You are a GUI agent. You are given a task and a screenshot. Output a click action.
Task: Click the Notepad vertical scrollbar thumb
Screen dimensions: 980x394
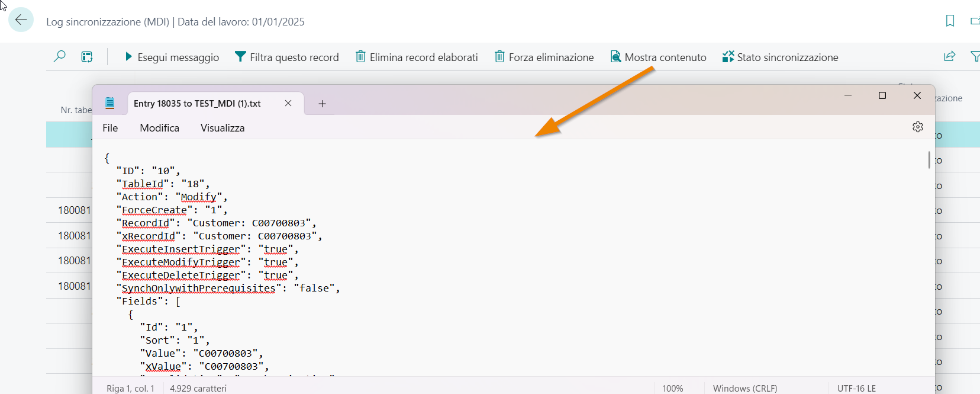[929, 160]
